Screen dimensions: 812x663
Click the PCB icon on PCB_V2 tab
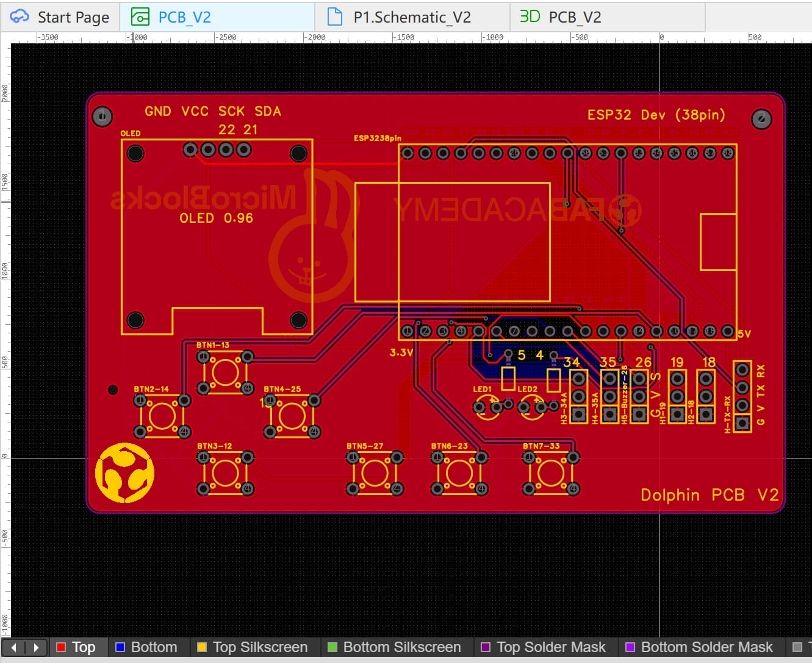(x=140, y=17)
